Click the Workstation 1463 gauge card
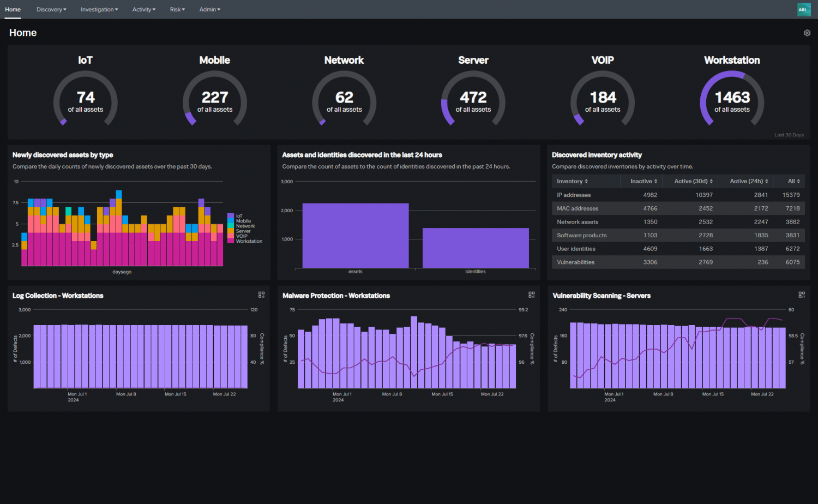The width and height of the screenshot is (818, 504). (732, 98)
